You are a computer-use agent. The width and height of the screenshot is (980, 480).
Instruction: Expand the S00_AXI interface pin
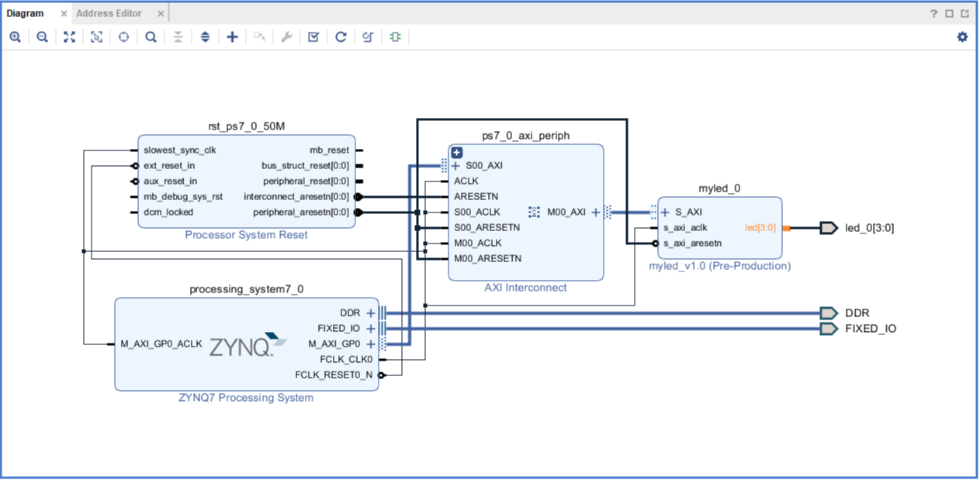click(455, 166)
